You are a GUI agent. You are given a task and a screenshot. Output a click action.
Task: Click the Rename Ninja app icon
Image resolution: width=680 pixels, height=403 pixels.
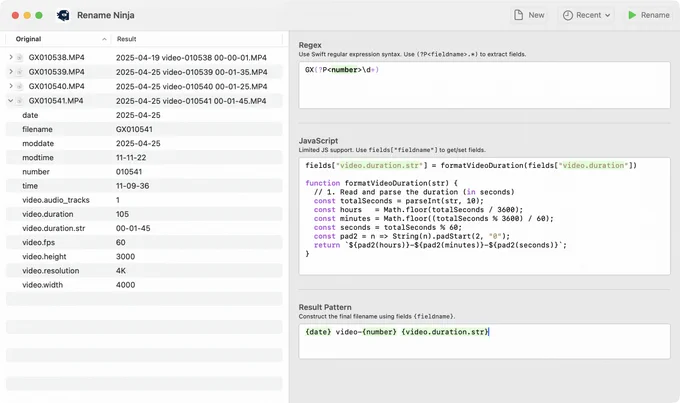63,15
